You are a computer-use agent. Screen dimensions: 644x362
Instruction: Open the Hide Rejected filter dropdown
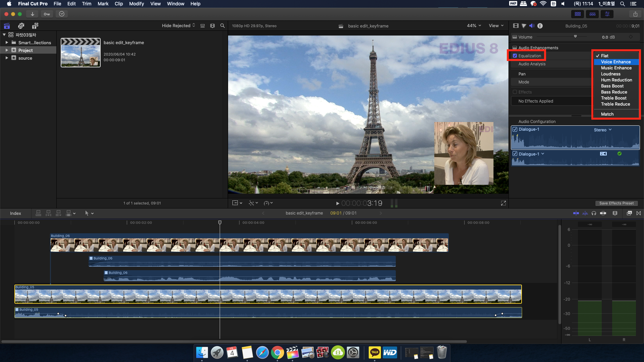178,26
